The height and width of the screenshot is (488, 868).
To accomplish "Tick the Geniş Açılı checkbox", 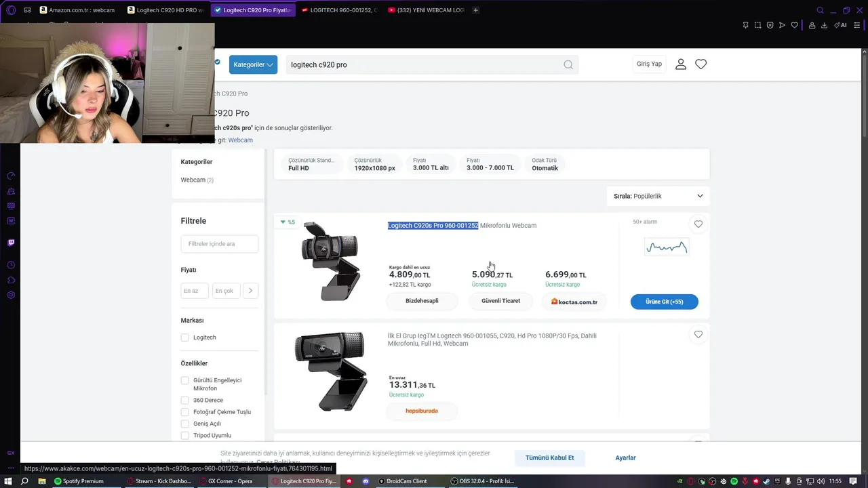I will [x=184, y=424].
